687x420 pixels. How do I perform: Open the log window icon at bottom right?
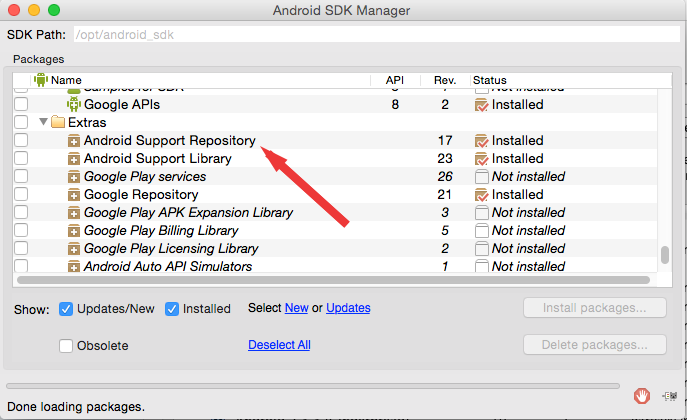[670, 396]
